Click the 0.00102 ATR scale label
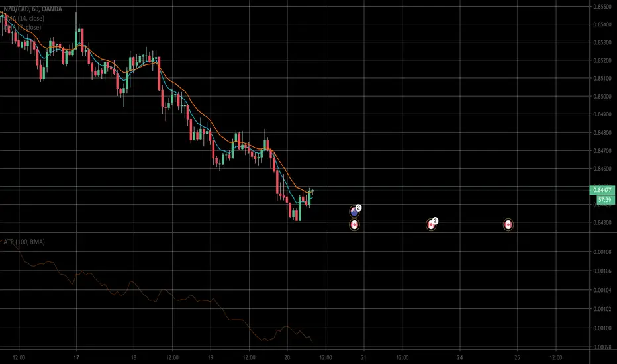This screenshot has height=364, width=617. point(602,309)
